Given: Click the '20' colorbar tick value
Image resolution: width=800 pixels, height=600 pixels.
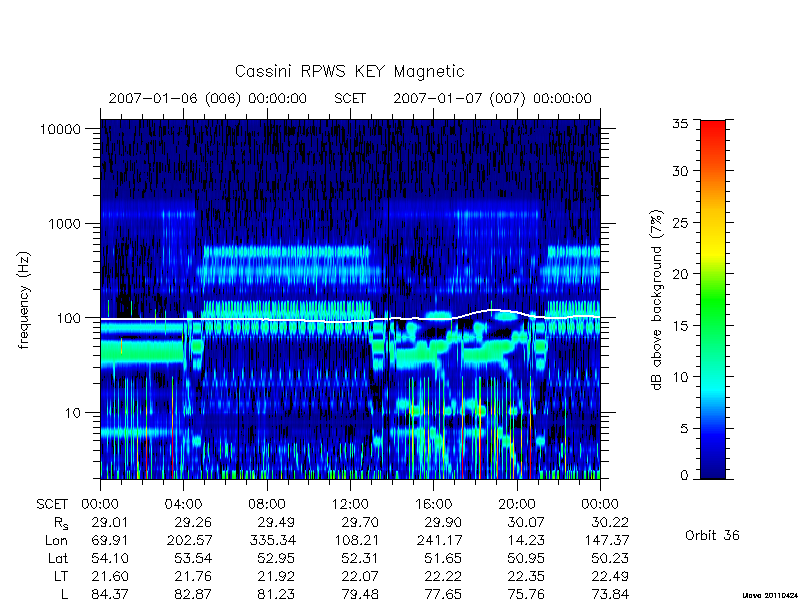Looking at the screenshot, I should coord(680,274).
